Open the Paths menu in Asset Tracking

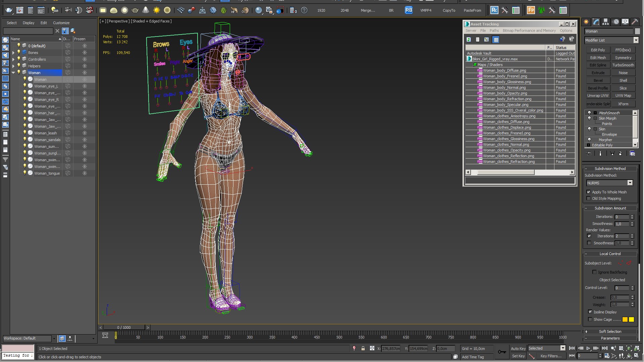pos(494,31)
